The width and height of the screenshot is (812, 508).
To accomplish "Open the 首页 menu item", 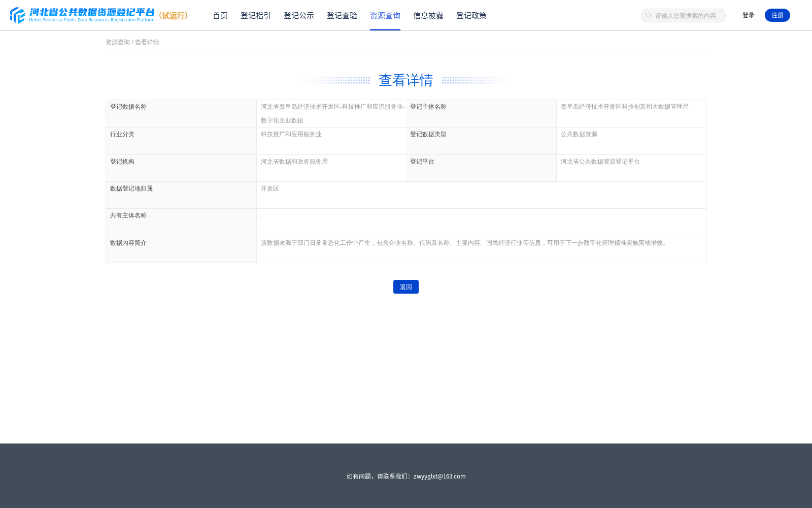I will [220, 16].
